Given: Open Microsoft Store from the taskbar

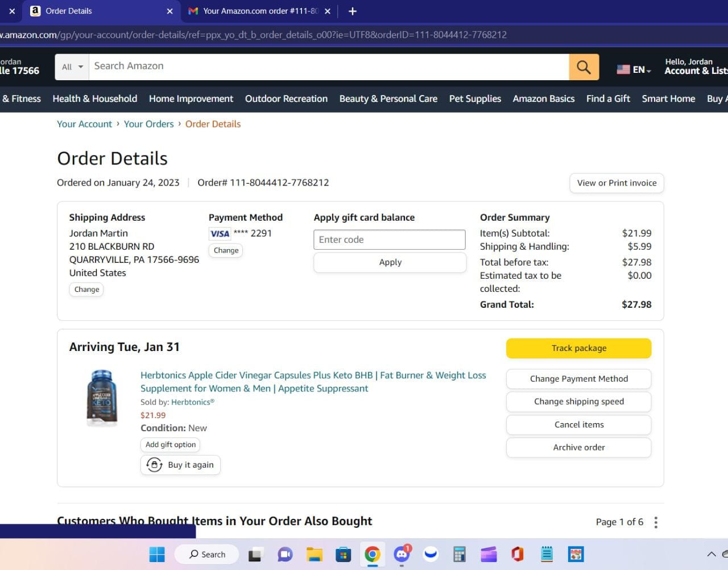Looking at the screenshot, I should [343, 554].
